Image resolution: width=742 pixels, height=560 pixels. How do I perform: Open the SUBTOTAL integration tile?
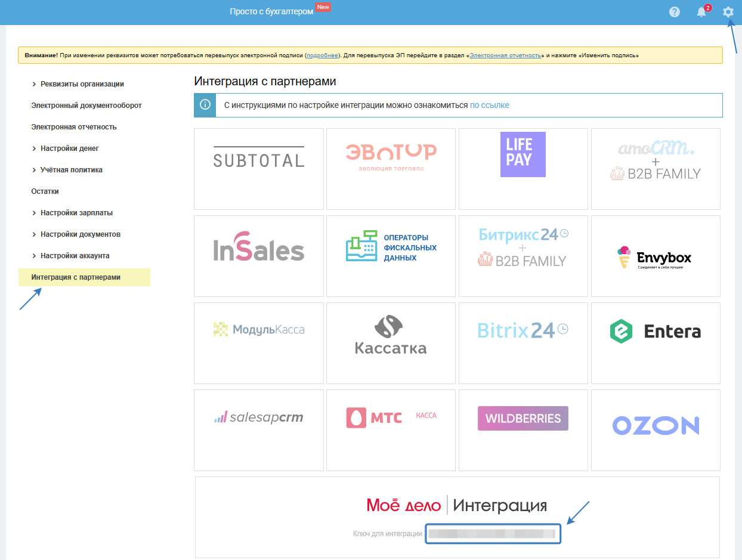259,169
